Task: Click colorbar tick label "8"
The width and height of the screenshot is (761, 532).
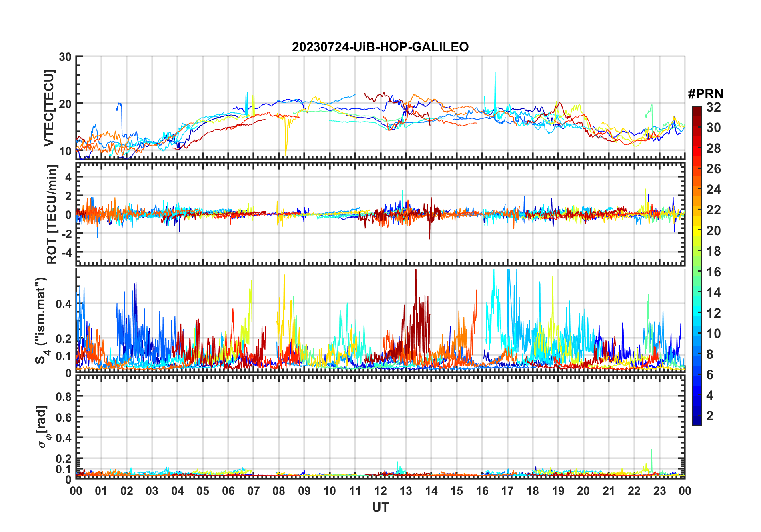Action: (710, 354)
